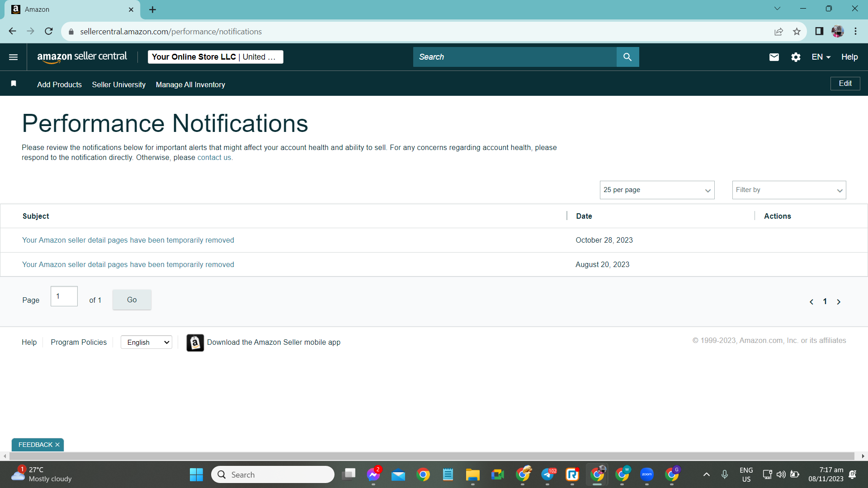Click the Windows taskbar search box
The image size is (868, 488).
click(273, 474)
